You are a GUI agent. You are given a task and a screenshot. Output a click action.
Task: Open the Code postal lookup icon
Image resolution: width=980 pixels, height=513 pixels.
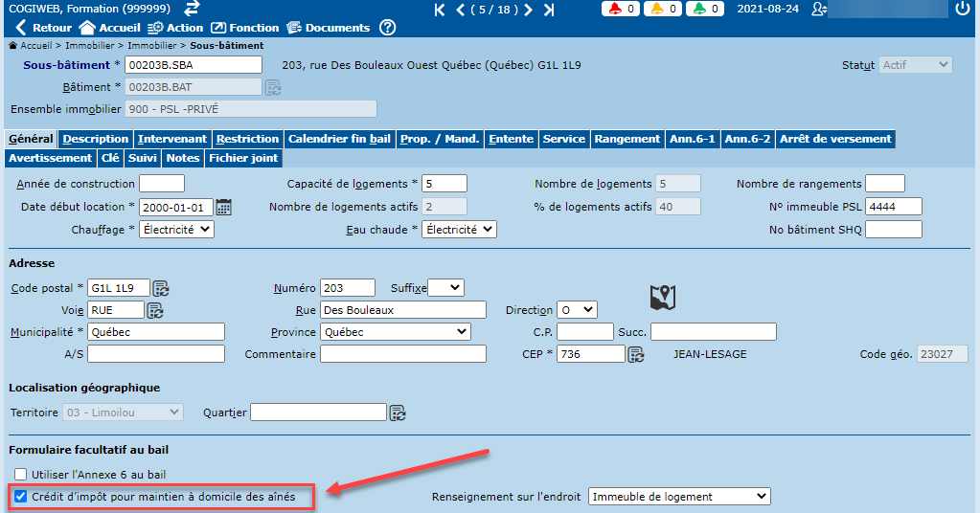coord(161,288)
